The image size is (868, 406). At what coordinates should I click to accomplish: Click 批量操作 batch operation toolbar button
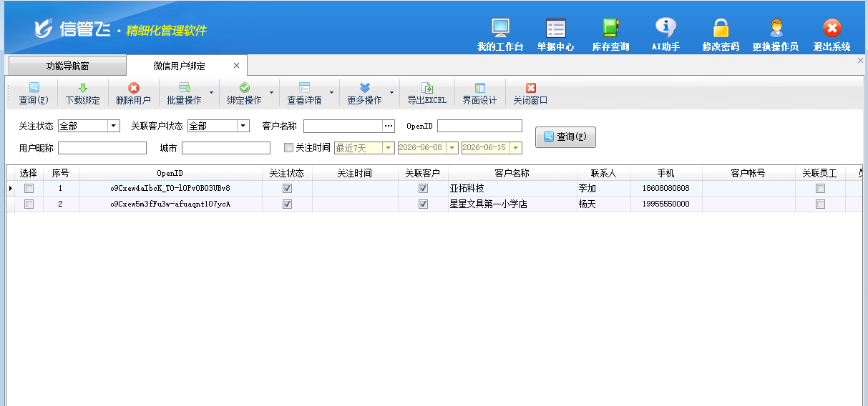pos(184,94)
